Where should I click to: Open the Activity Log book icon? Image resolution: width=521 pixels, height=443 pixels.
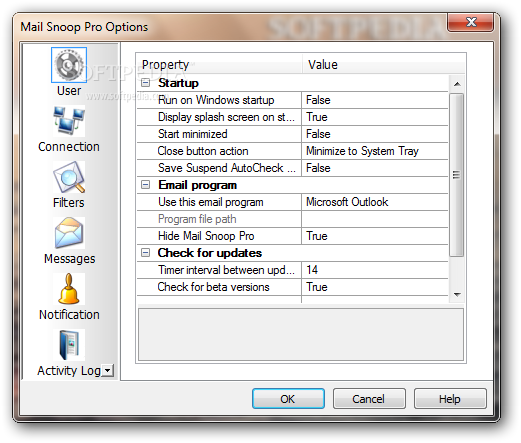[x=69, y=345]
